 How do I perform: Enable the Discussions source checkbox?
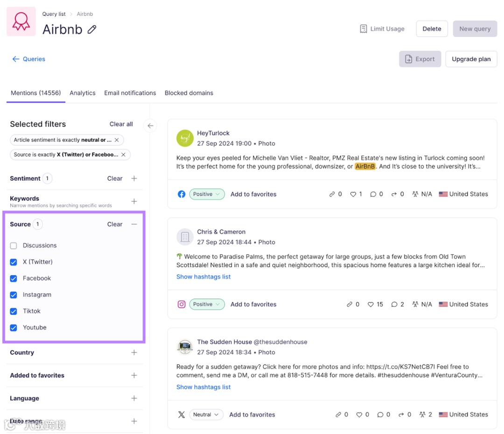tap(14, 246)
